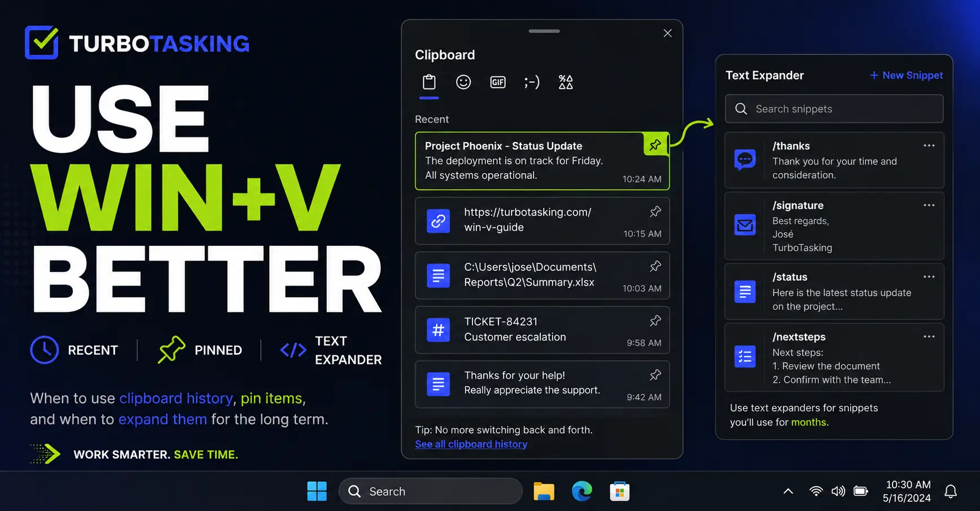Switch to the emoji smiley tab
This screenshot has width=980, height=511.
pos(463,82)
